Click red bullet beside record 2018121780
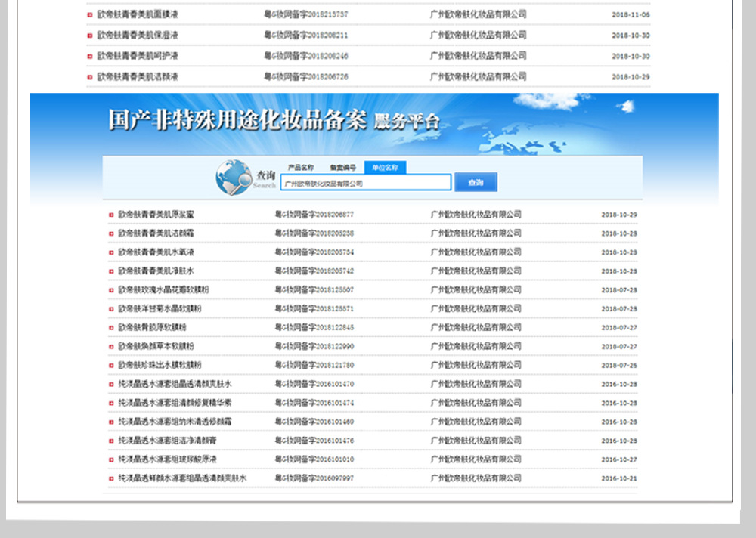The image size is (756, 538). (x=111, y=366)
